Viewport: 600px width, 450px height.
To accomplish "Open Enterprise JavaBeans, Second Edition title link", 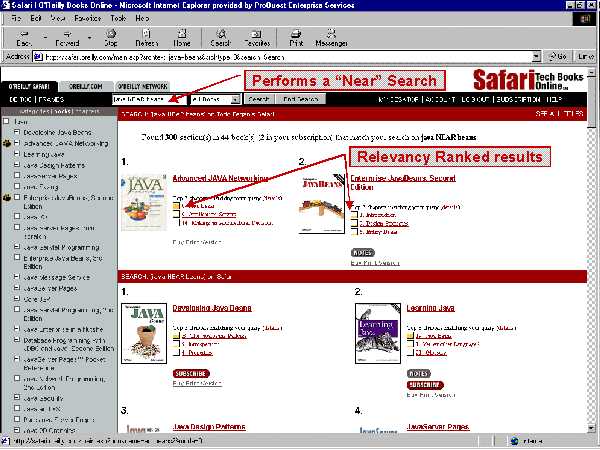I will click(403, 183).
